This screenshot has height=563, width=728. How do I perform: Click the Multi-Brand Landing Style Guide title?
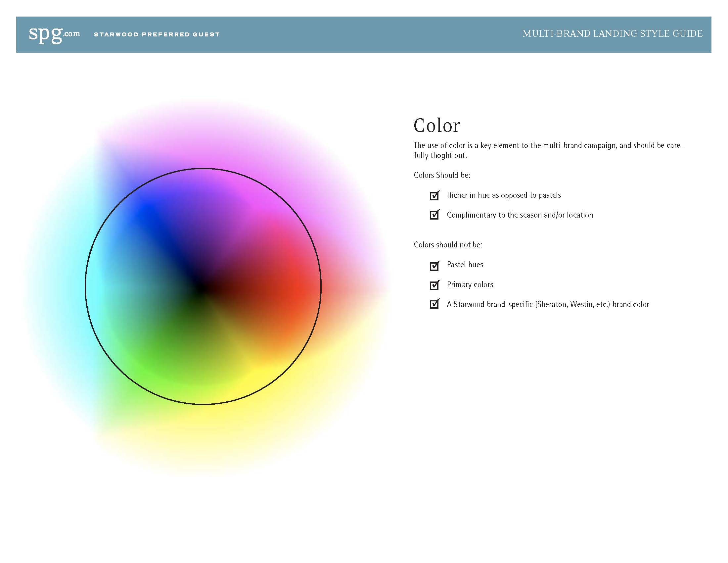click(612, 34)
